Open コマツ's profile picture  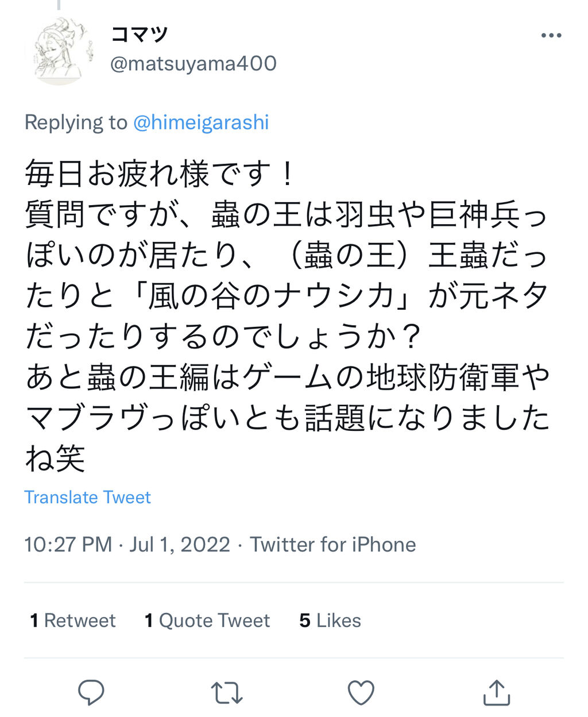coord(59,51)
